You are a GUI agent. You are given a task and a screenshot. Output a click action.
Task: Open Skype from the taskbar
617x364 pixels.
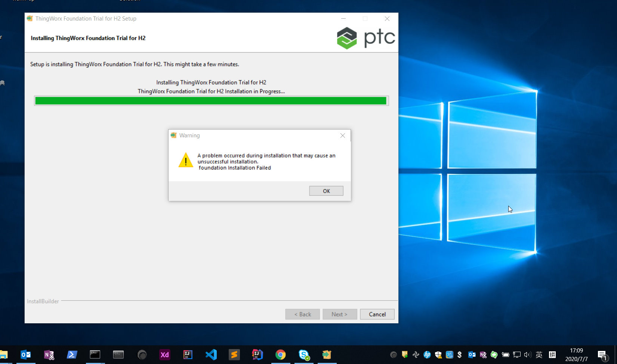coord(304,355)
